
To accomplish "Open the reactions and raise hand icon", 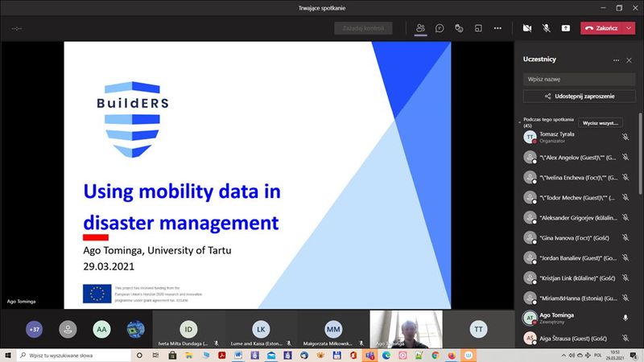I will coord(459,28).
